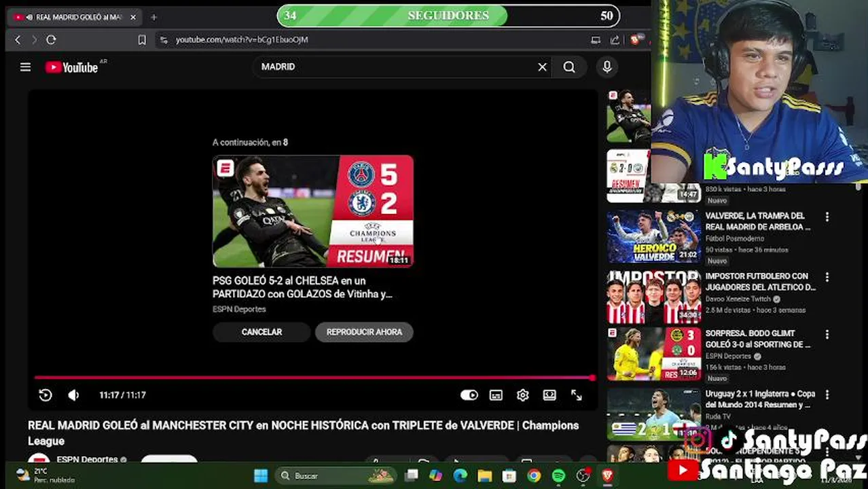Click the Fútbol Posmoderno channel name
The height and width of the screenshot is (489, 868).
(734, 238)
